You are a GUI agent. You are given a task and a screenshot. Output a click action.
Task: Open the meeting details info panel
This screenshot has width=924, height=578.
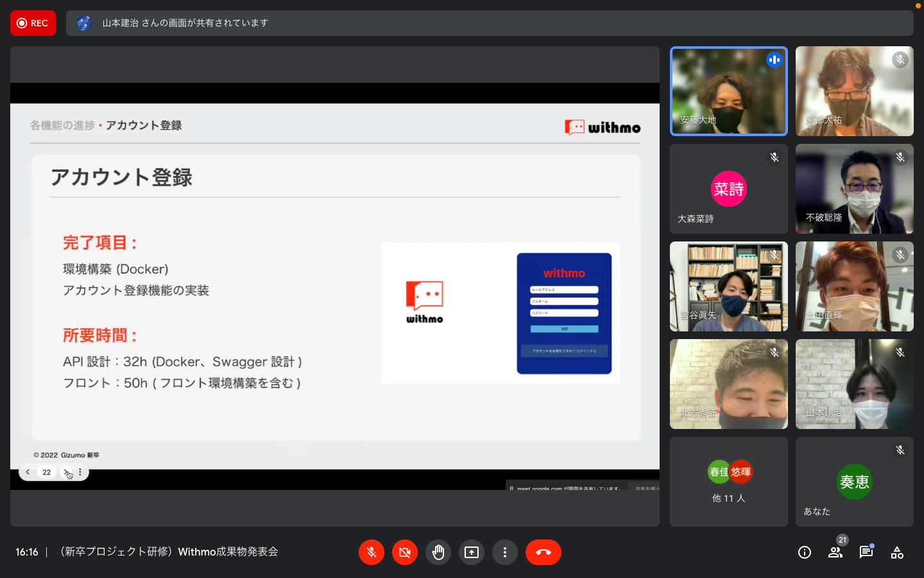(805, 552)
